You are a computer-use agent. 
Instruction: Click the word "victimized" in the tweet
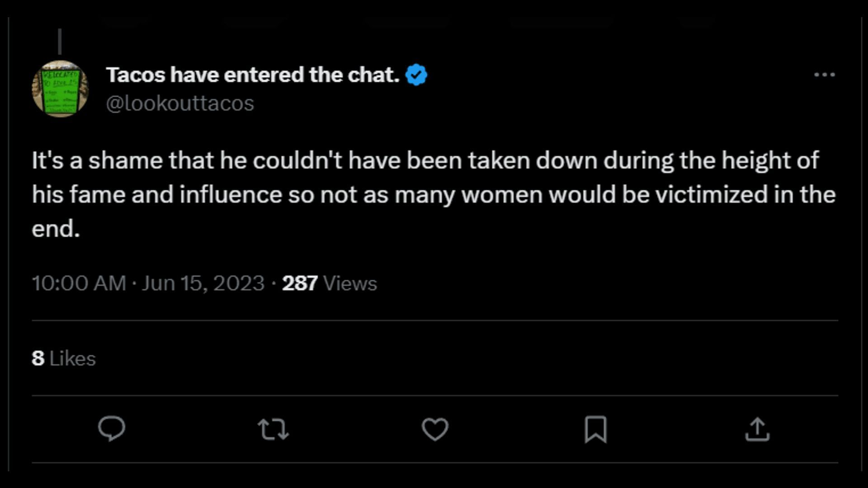[711, 195]
